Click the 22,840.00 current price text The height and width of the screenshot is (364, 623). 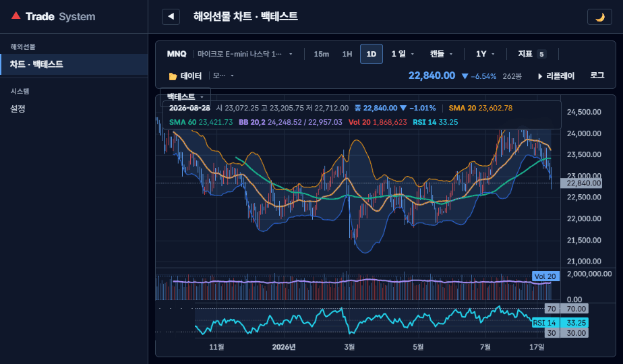432,75
